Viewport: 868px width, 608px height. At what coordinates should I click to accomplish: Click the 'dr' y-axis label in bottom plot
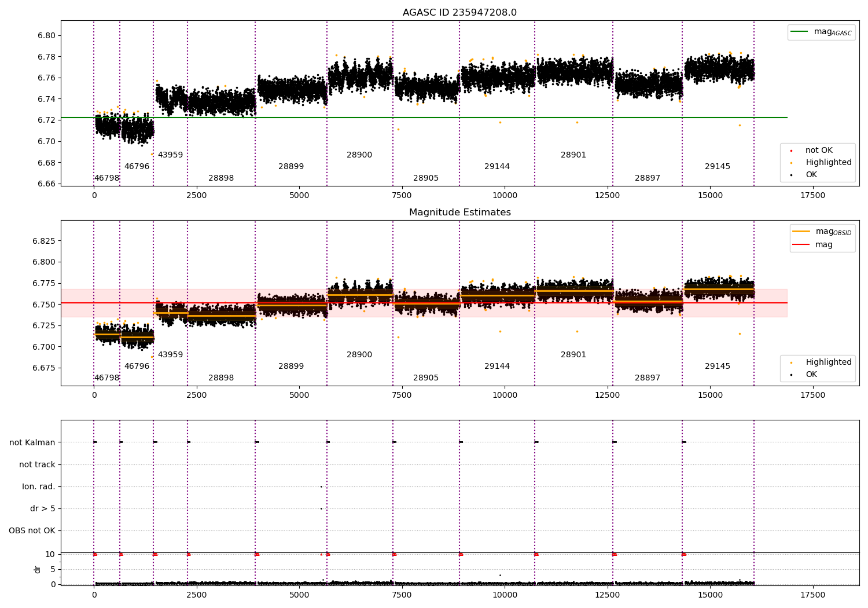(x=38, y=569)
